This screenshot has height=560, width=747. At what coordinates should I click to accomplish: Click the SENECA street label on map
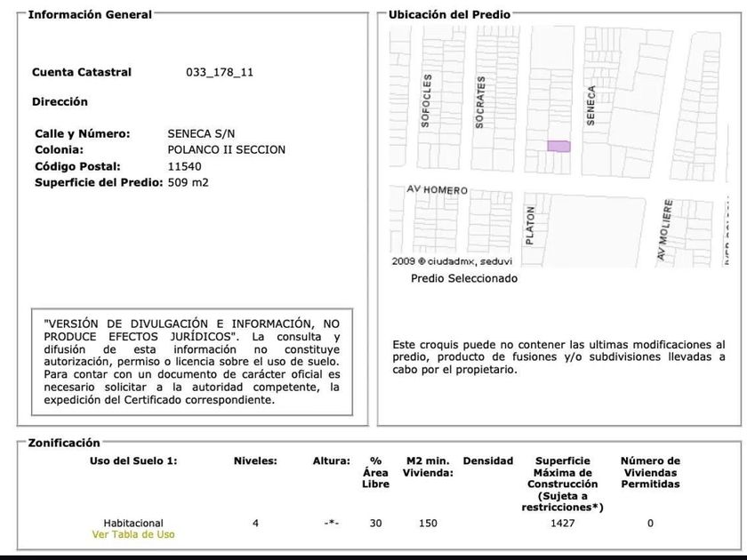tap(590, 106)
